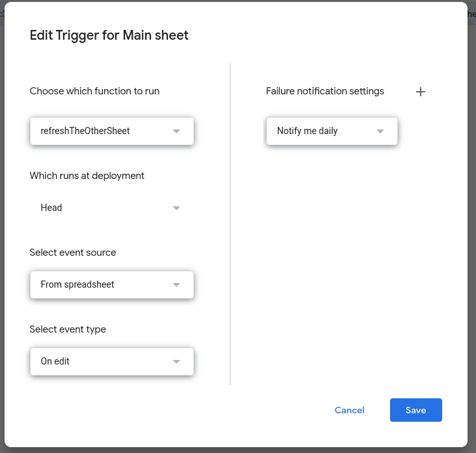The width and height of the screenshot is (476, 453).
Task: Open the refreshTheOtherSheet function dropdown
Action: [112, 131]
